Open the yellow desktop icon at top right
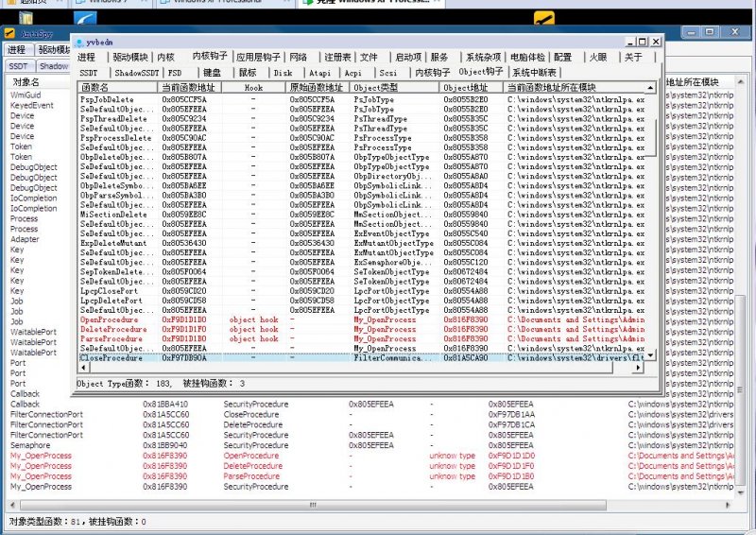The image size is (756, 535). (x=544, y=18)
